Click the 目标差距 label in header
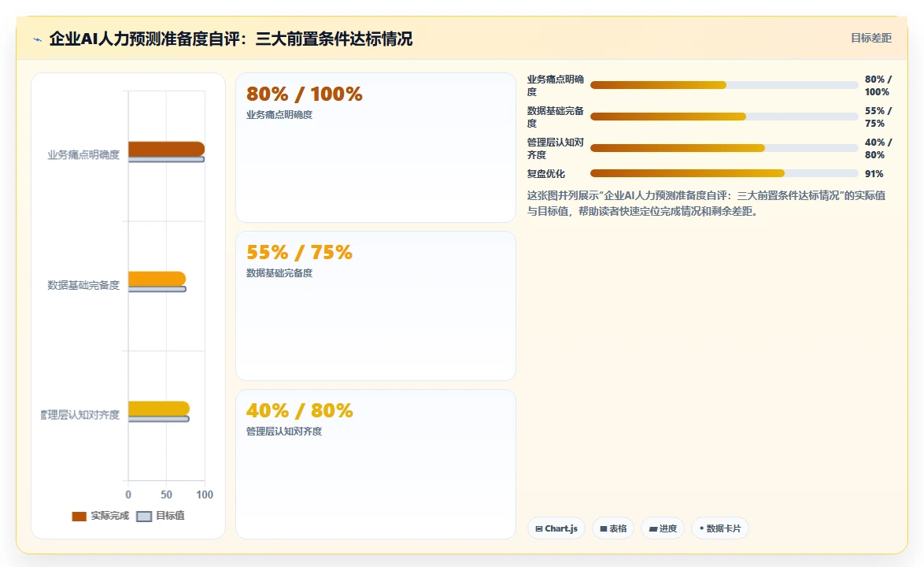The image size is (924, 567). (871, 39)
